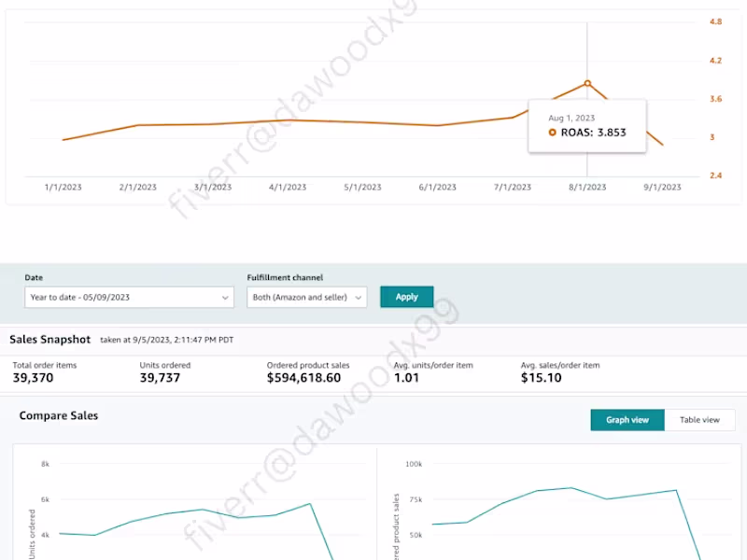
Task: Click the Compare Sales heading
Action: 59,415
